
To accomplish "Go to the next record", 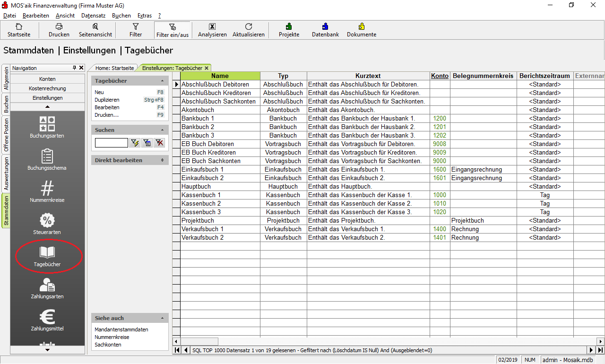I will [591, 350].
